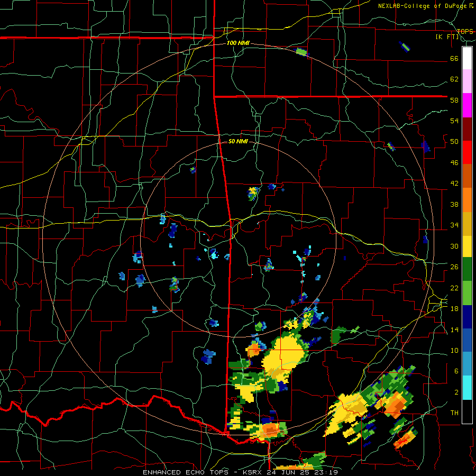Viewport: 476px width, 476px height.
Task: Click the '22' legend value
Action: (454, 288)
